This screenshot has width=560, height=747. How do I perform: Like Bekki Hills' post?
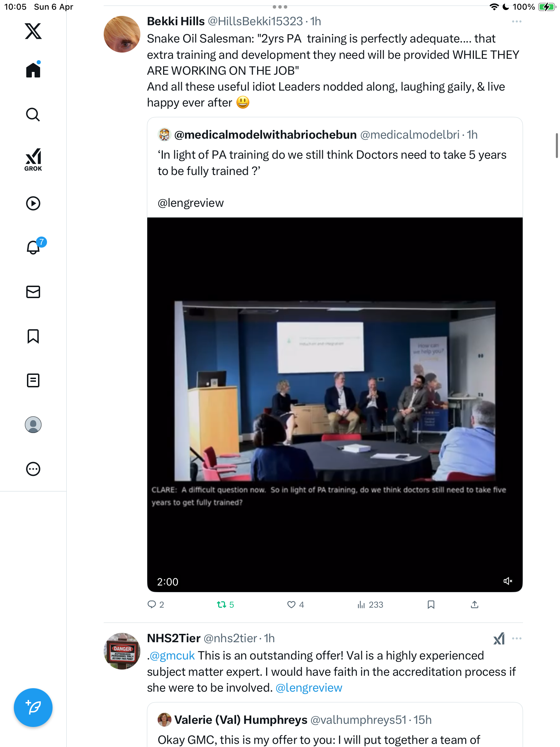(296, 605)
